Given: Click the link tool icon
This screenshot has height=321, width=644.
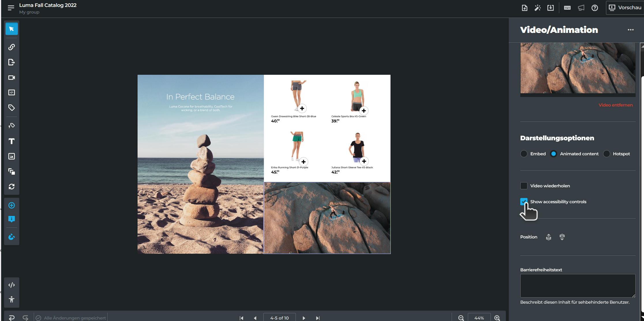Looking at the screenshot, I should pyautogui.click(x=12, y=47).
